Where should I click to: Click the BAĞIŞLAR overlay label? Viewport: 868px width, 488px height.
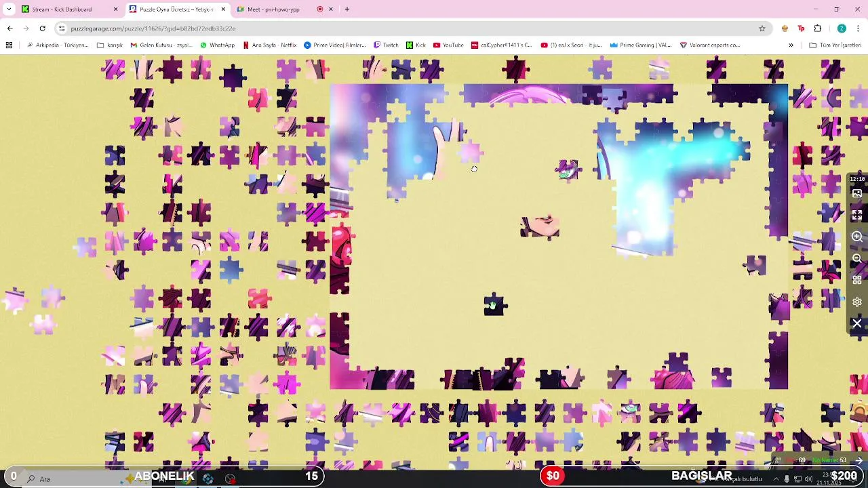pos(701,476)
